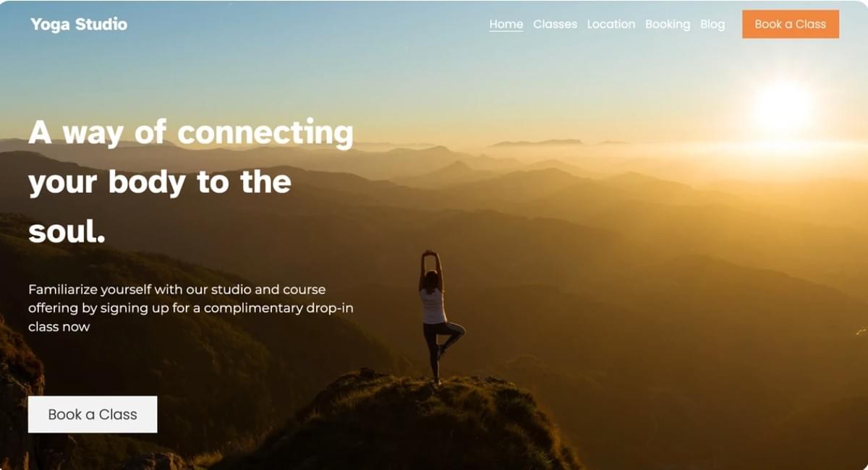Click the headline line 'your body to the'
This screenshot has height=470, width=868.
(160, 183)
